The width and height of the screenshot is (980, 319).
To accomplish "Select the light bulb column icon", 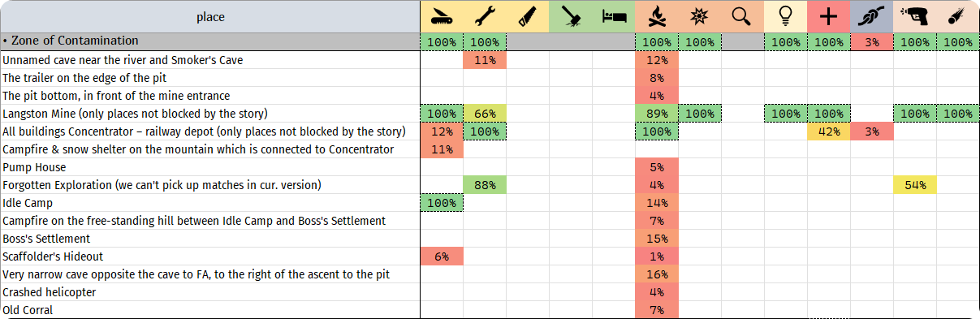I will 785,16.
